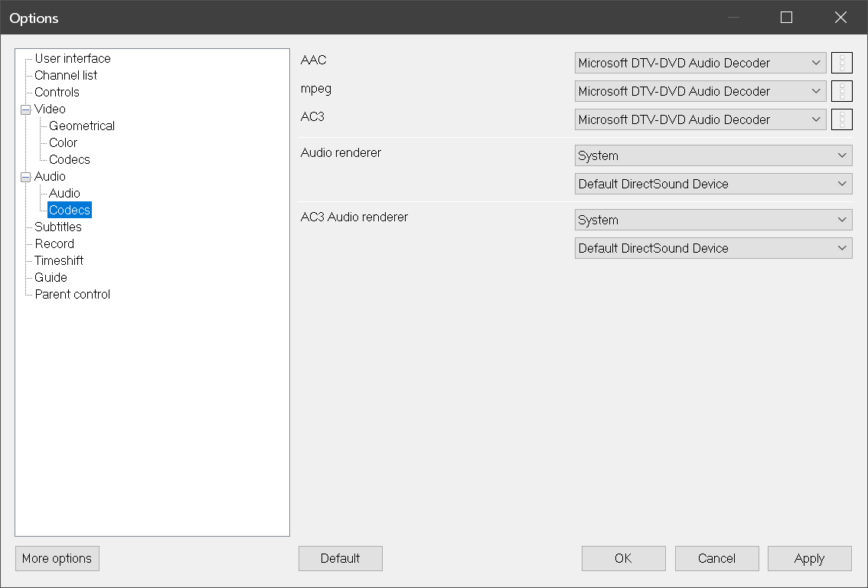The height and width of the screenshot is (588, 868).
Task: Open Parent control settings
Action: (73, 294)
